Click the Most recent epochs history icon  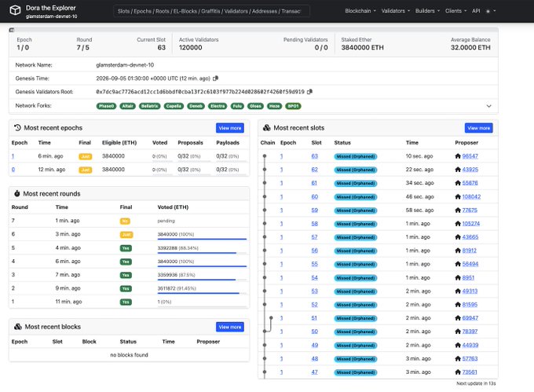(17, 128)
